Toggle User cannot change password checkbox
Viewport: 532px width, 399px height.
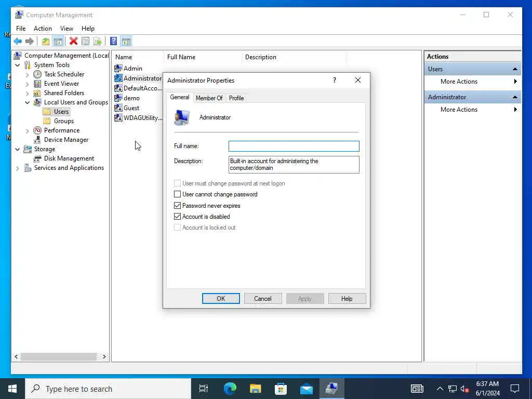[178, 194]
